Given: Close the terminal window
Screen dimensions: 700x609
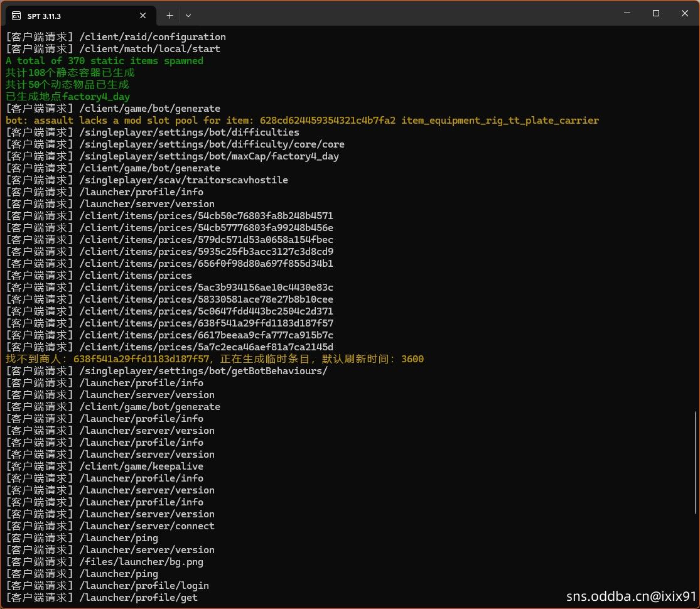Looking at the screenshot, I should (x=685, y=13).
